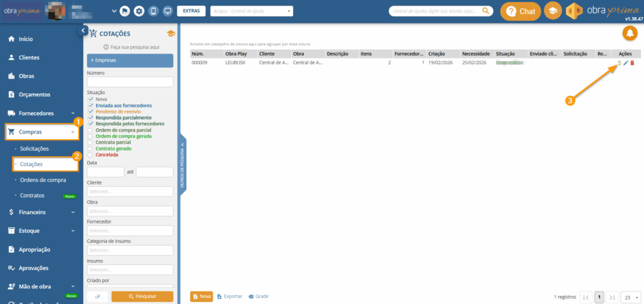
Task: Click the pencil edit icon for quotation 000009
Action: click(x=626, y=63)
